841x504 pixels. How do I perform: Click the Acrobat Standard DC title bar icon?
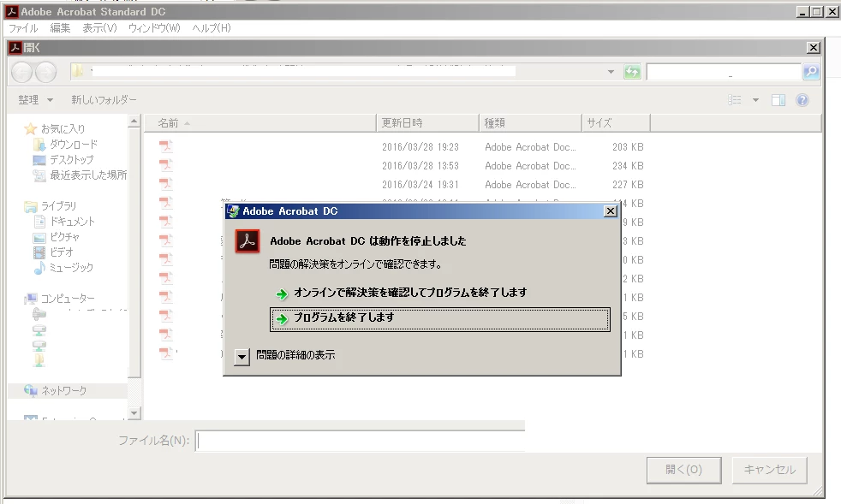click(x=12, y=11)
